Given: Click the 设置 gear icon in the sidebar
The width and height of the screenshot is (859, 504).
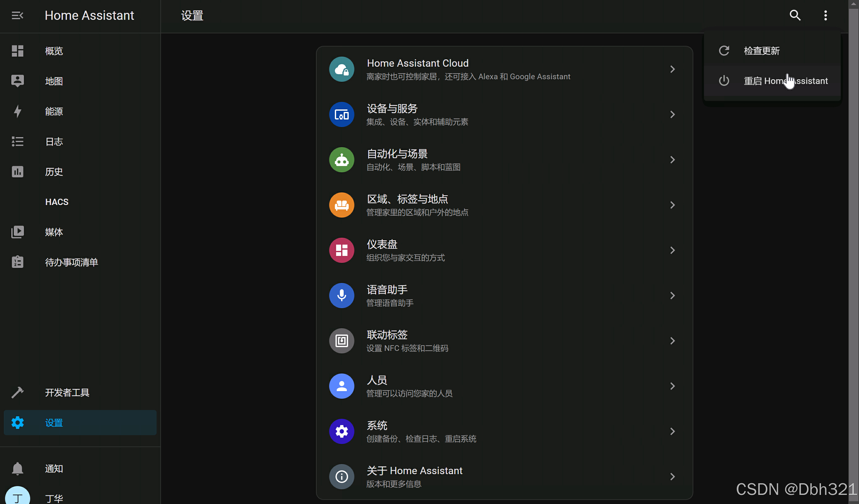Looking at the screenshot, I should click(x=17, y=423).
